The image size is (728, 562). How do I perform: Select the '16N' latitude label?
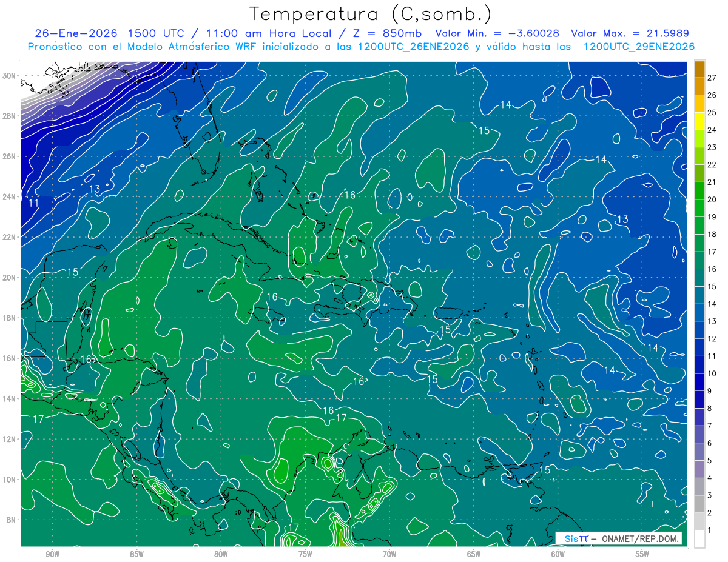10,358
